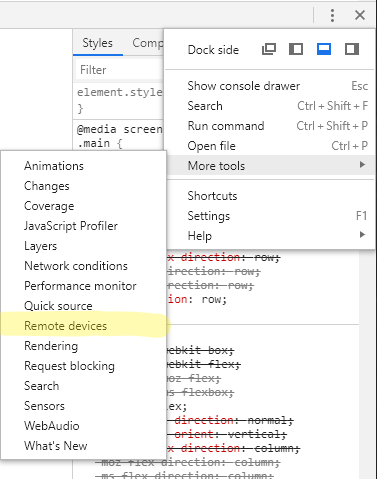Open the Layers tool

click(83, 246)
